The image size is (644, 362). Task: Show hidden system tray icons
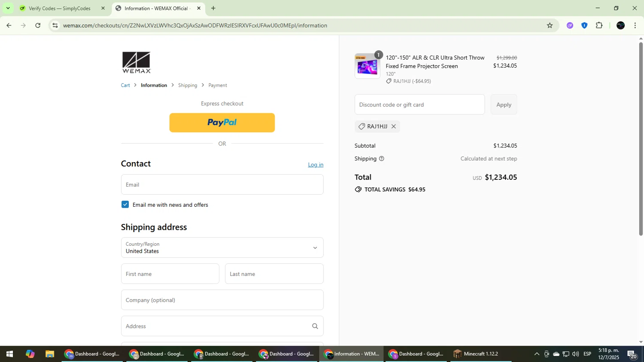tap(537, 354)
